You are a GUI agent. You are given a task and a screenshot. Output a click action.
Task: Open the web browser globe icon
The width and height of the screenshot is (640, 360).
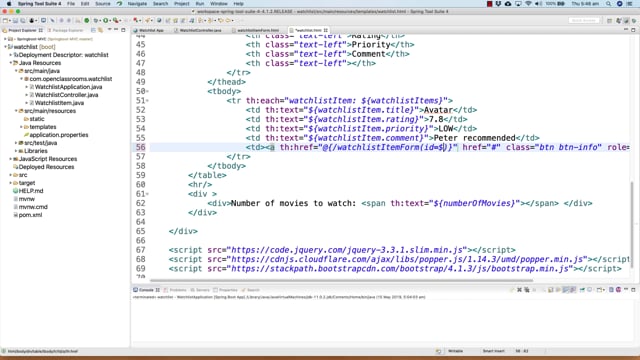click(x=159, y=20)
